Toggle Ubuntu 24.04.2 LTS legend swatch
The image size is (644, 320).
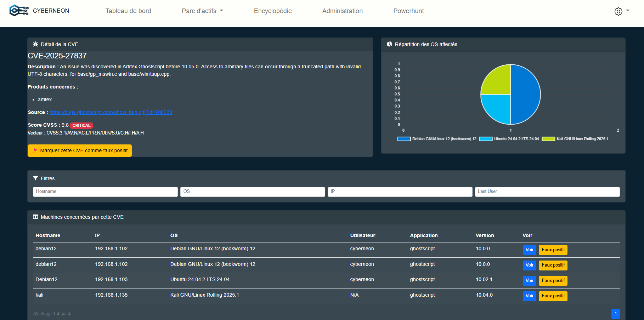tap(486, 139)
